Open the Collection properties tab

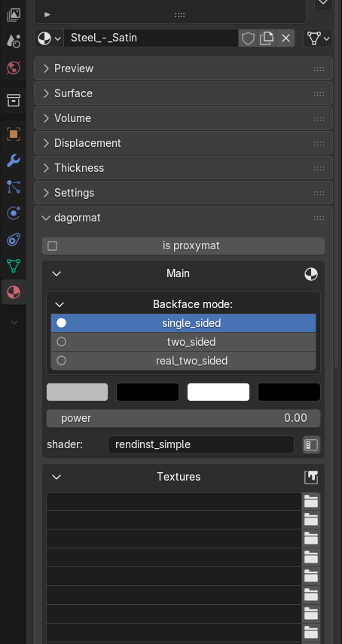14,100
